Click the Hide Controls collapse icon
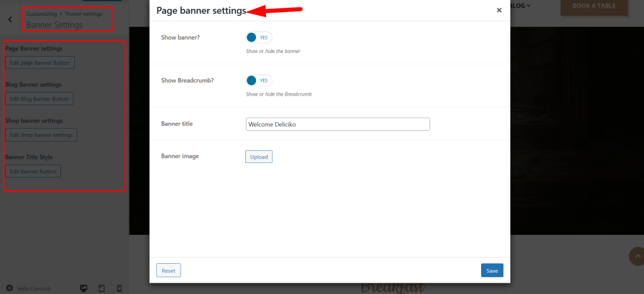Image resolution: width=644 pixels, height=294 pixels. click(x=9, y=288)
